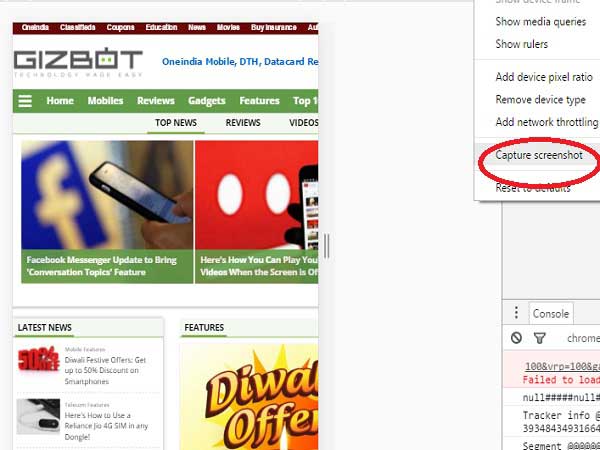Image resolution: width=600 pixels, height=450 pixels.
Task: Open Reviews in green nav bar
Action: click(156, 101)
